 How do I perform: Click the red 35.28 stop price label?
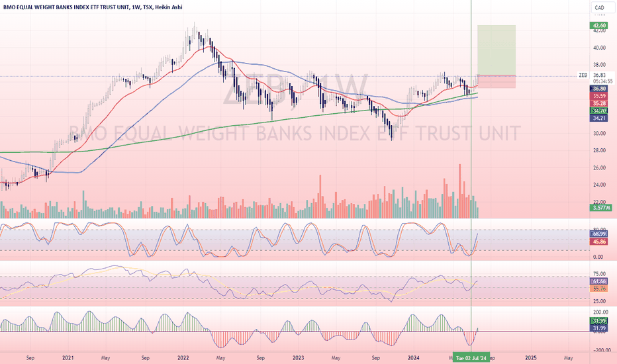[x=599, y=103]
